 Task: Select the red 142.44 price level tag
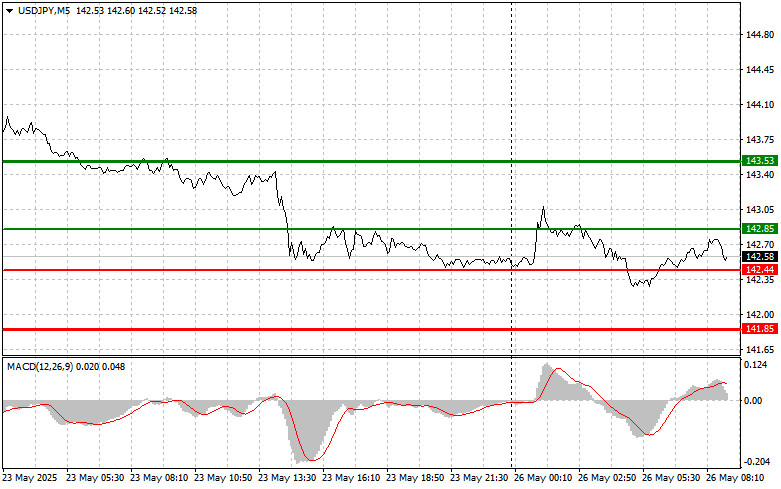pyautogui.click(x=760, y=271)
